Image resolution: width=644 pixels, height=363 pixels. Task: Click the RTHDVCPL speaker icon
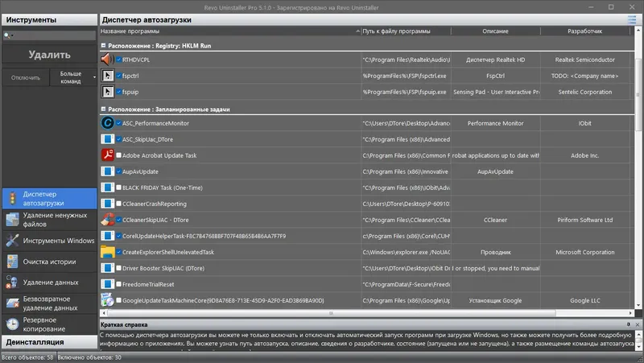click(x=107, y=60)
